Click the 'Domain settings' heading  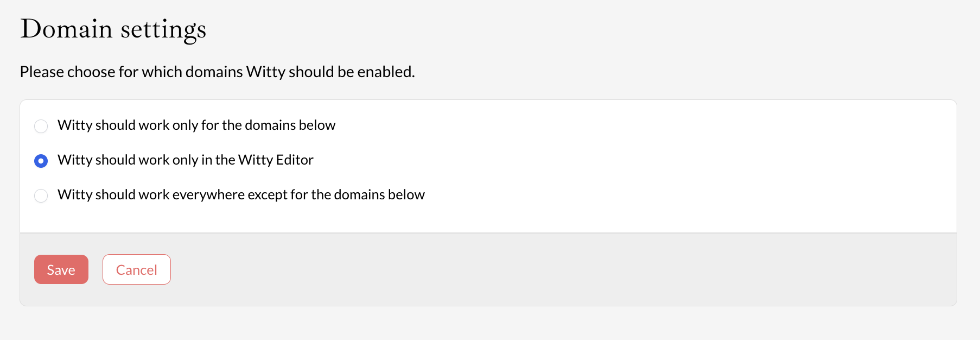click(x=113, y=29)
